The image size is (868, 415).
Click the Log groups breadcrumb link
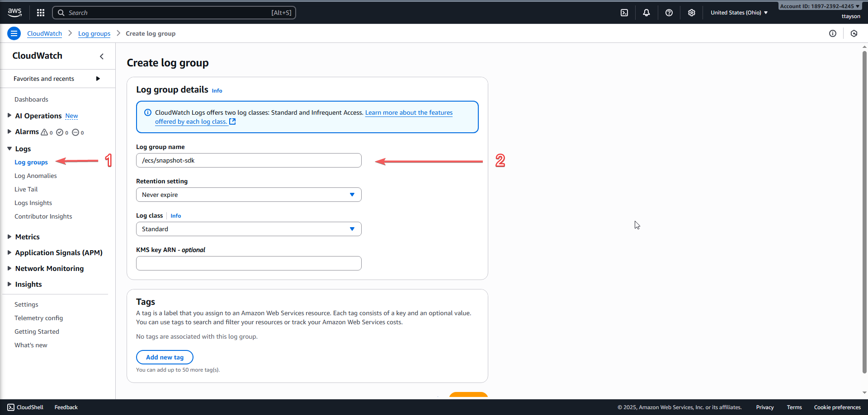pyautogui.click(x=94, y=33)
